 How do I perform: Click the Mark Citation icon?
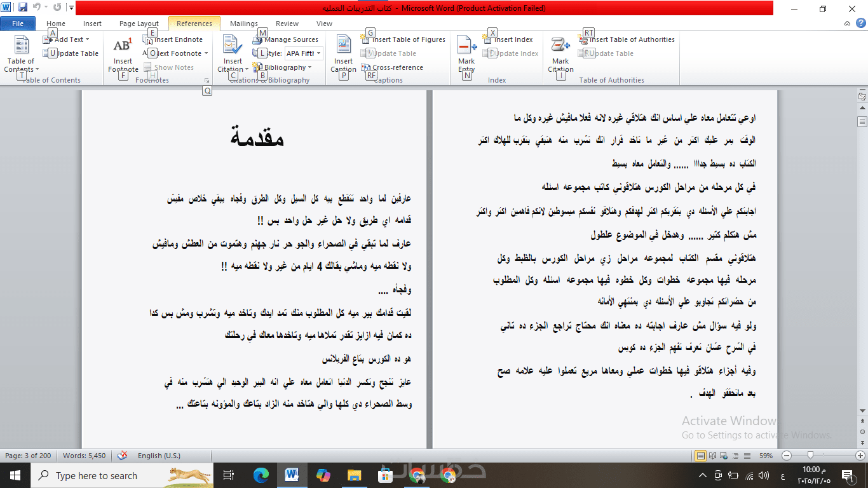[x=560, y=46]
